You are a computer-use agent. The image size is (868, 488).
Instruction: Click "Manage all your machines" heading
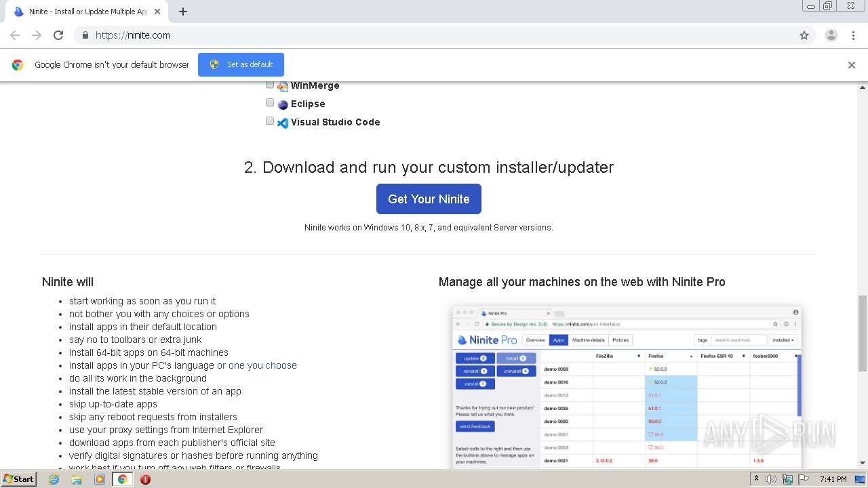[x=582, y=282]
